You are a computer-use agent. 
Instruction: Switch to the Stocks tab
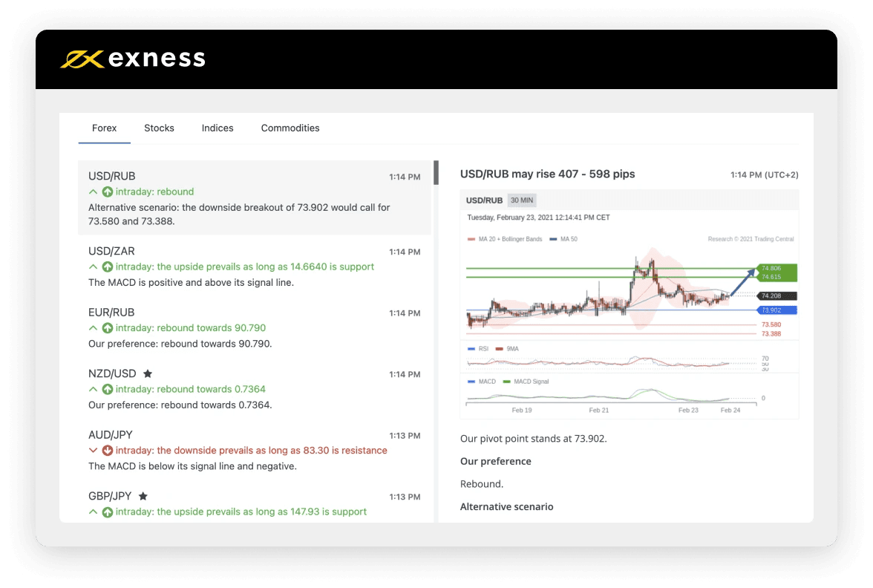point(159,128)
